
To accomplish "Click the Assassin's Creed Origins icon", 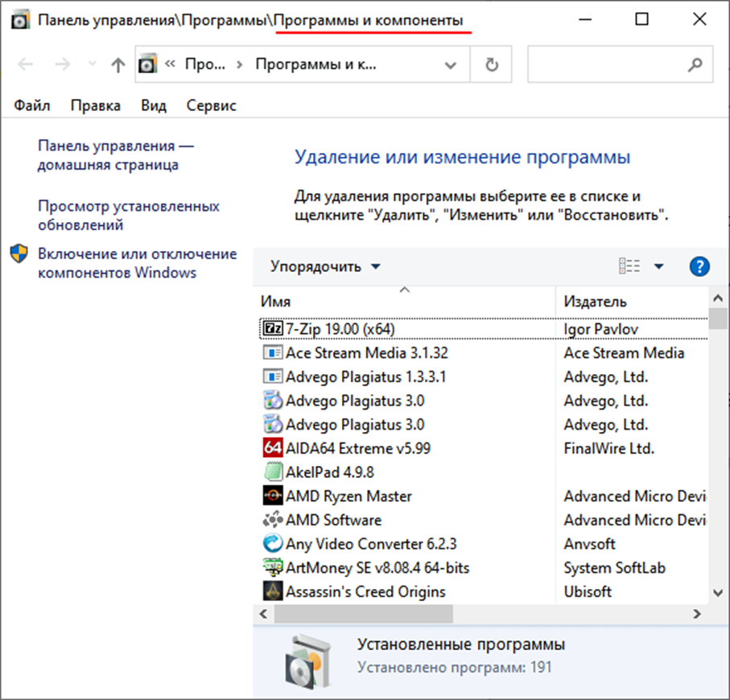I will 273,591.
